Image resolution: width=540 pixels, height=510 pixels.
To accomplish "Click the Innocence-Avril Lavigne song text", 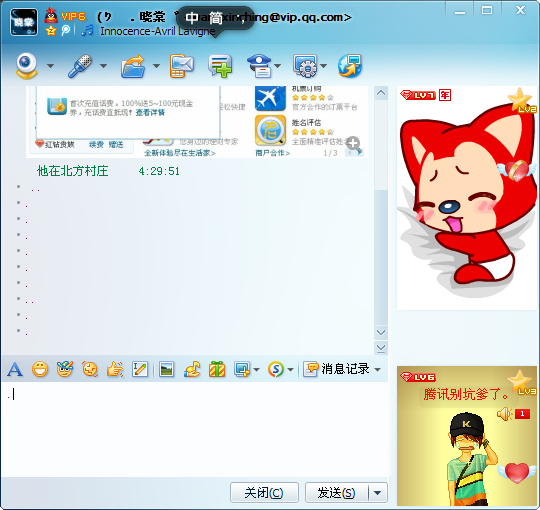I will (157, 31).
